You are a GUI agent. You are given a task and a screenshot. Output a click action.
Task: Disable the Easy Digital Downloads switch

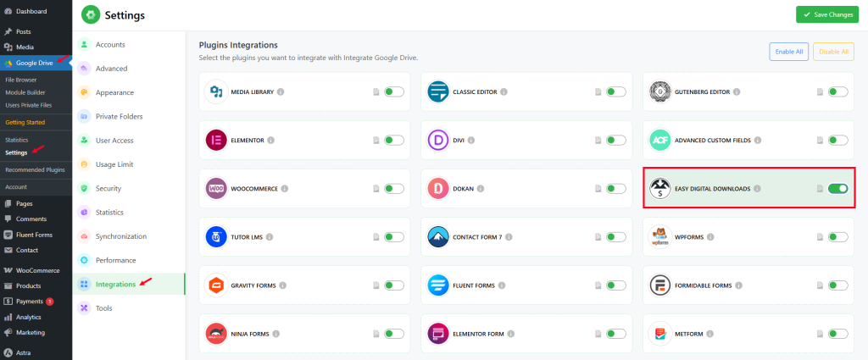(x=838, y=189)
